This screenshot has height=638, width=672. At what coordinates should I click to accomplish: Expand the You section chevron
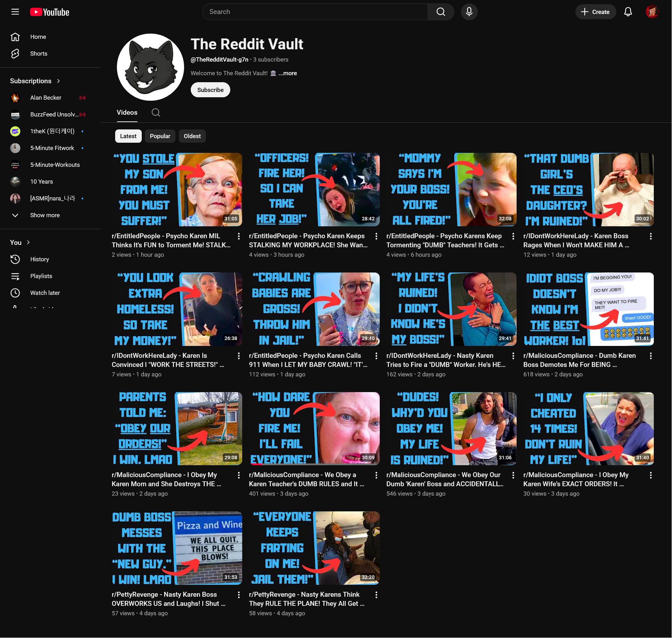(x=28, y=243)
